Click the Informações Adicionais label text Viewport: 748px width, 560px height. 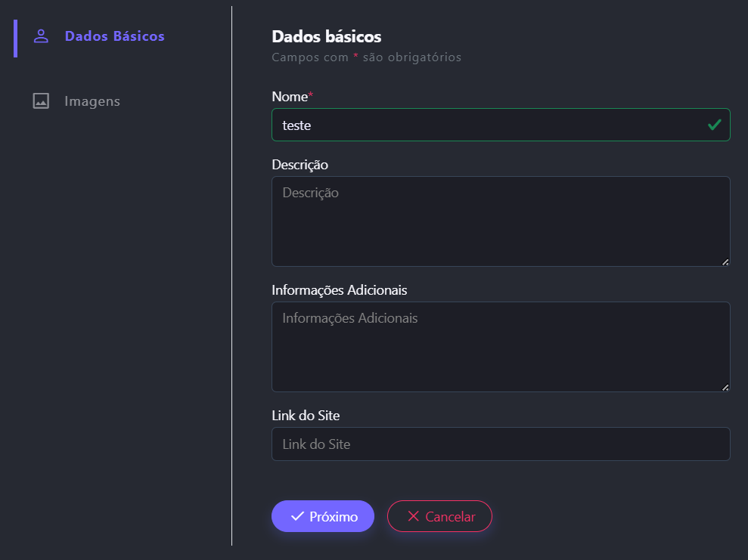click(x=339, y=290)
